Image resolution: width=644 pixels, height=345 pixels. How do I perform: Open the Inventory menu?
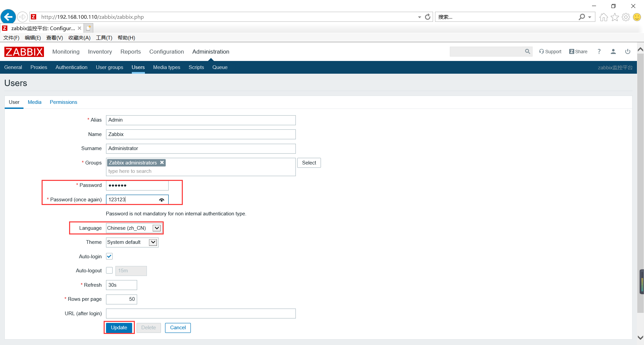[x=100, y=52]
